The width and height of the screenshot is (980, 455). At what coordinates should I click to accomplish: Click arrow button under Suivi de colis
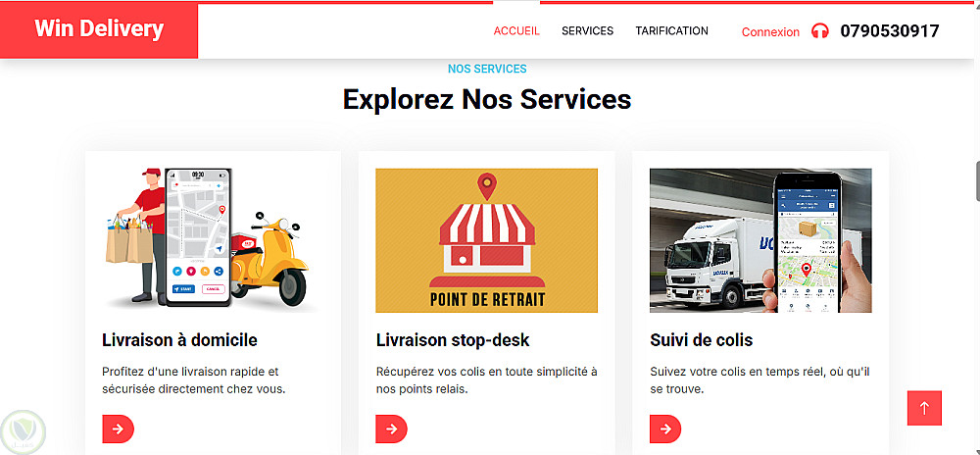pyautogui.click(x=665, y=429)
